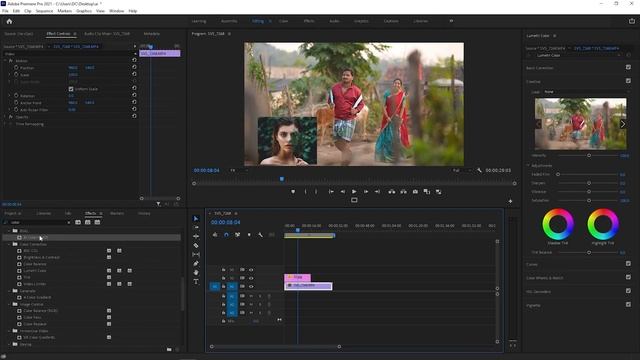Open the Full playback resolution dropdown
The width and height of the screenshot is (640, 360).
pyautogui.click(x=462, y=170)
